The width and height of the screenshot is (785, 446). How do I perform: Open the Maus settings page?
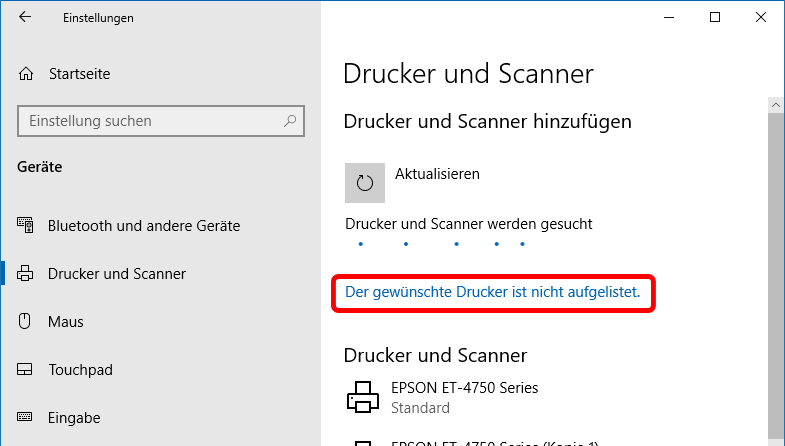(66, 322)
